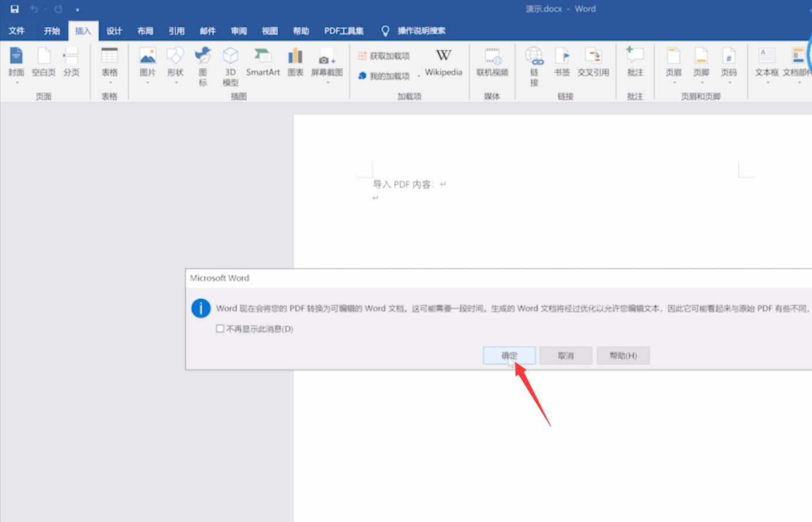Screen dimensions: 812x522
Task: Insert a SmartArt graphic
Action: click(263, 62)
